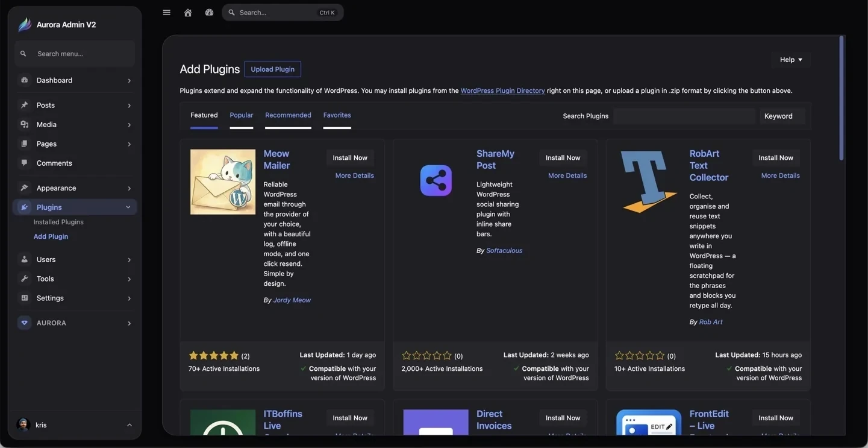Click the Media sidebar icon
Screen dimensions: 868x448
pyautogui.click(x=24, y=124)
